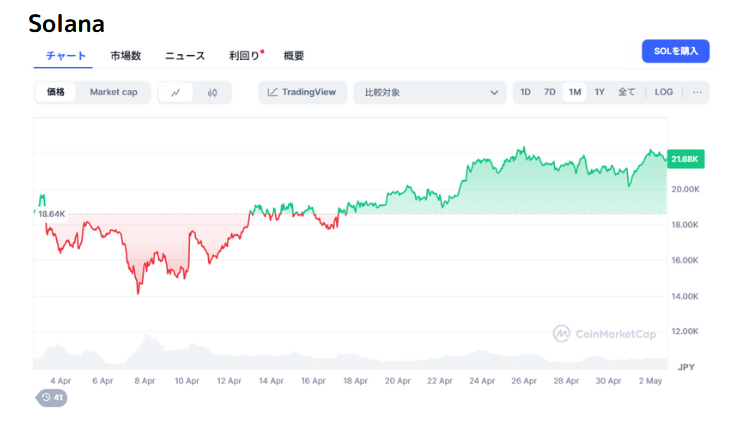
Task: Click the 2 May date label
Action: [650, 381]
